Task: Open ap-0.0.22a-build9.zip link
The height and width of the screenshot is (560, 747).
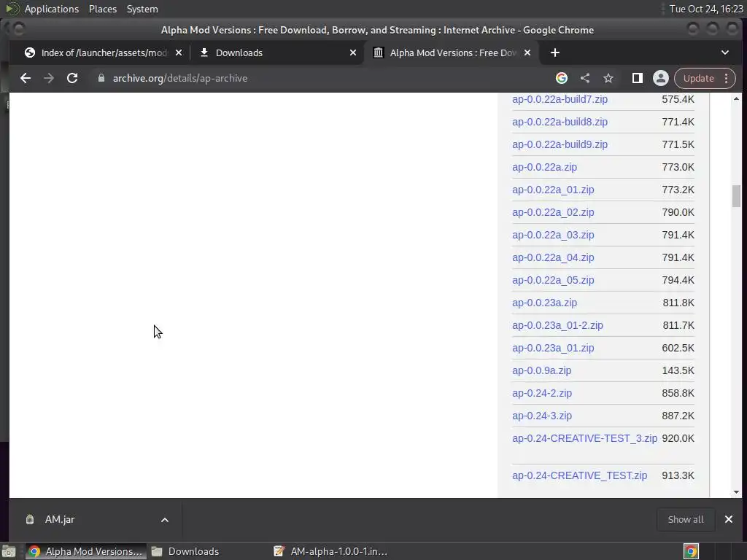Action: (x=560, y=144)
